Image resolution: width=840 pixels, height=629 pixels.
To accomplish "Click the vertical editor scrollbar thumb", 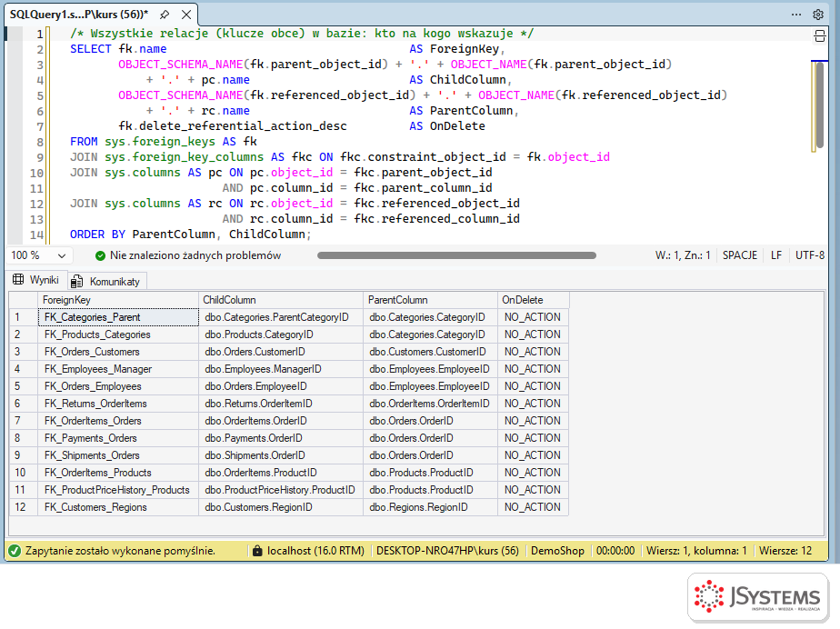I will [x=820, y=105].
